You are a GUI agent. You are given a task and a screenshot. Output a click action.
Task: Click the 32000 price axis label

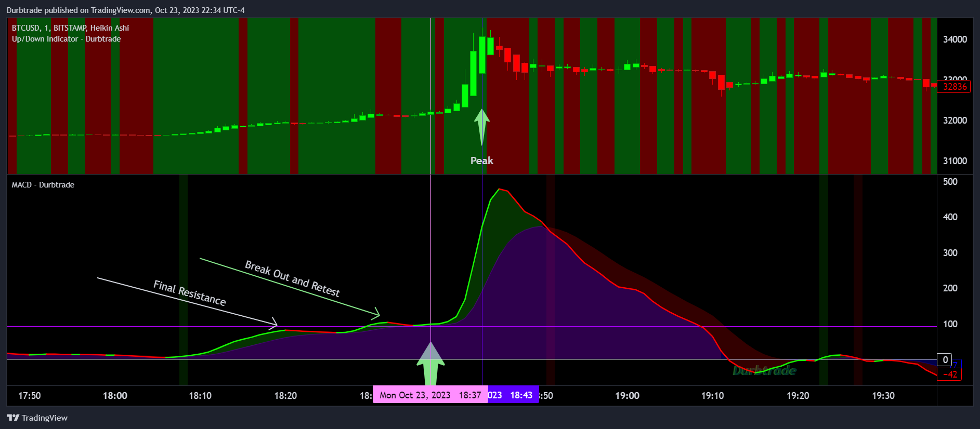(x=955, y=120)
